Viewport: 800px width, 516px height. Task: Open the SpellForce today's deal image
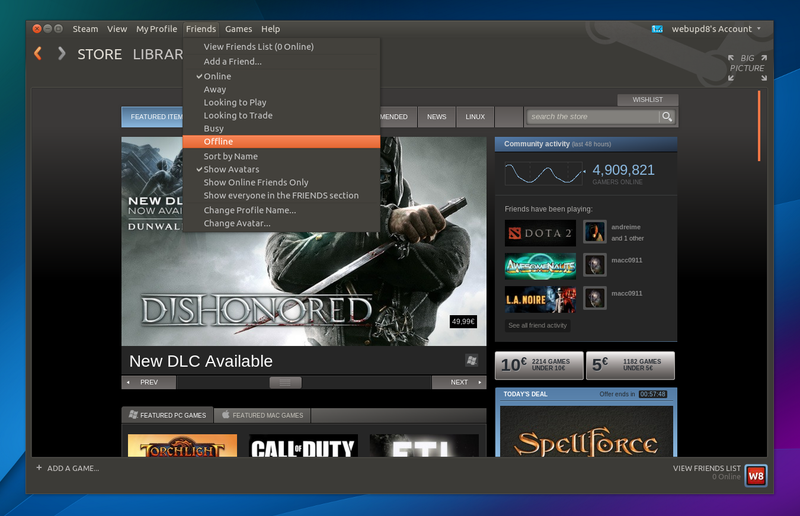586,432
